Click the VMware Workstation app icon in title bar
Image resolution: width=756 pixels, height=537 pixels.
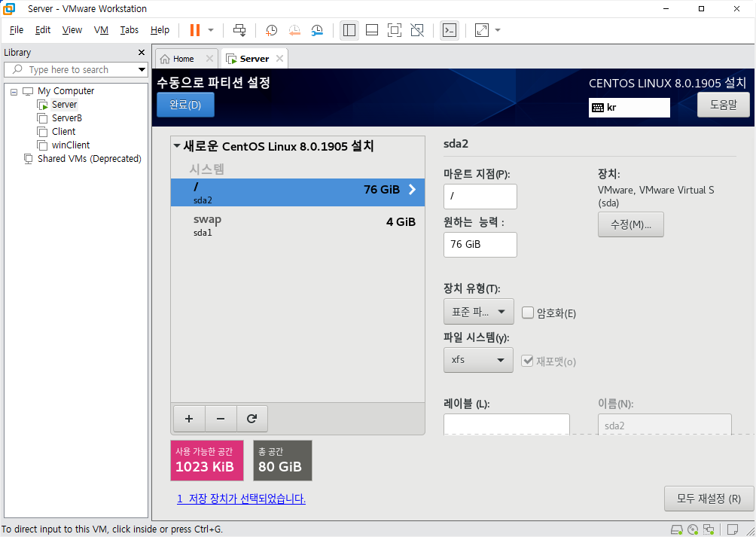9,9
